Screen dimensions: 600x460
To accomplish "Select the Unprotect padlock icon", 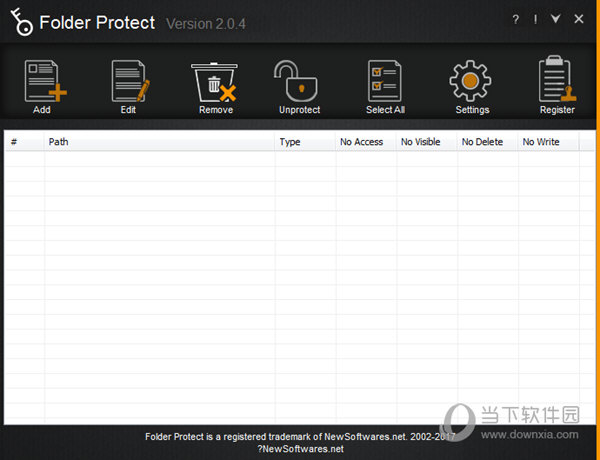I will pyautogui.click(x=295, y=81).
